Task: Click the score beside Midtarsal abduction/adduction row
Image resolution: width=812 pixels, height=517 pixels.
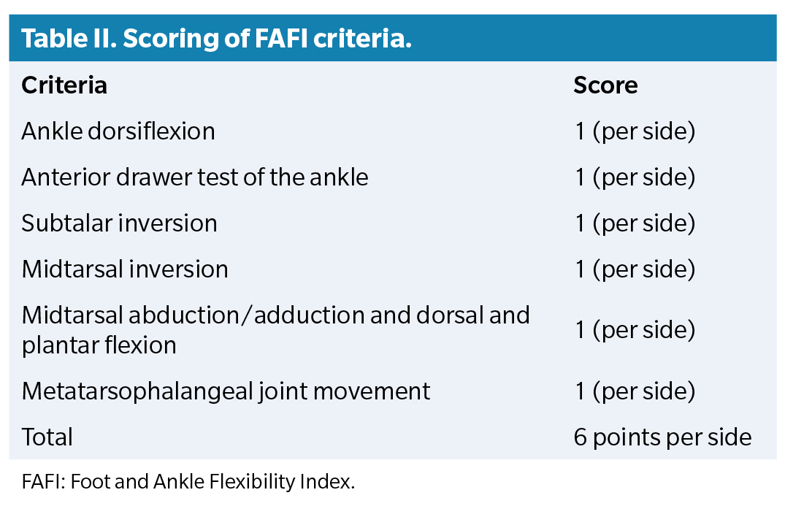Action: tap(635, 329)
